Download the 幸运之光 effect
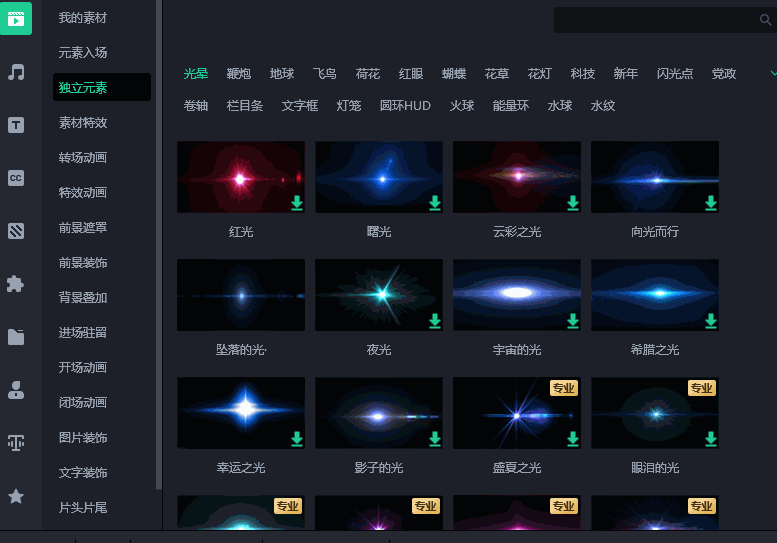This screenshot has height=543, width=777. tap(297, 439)
